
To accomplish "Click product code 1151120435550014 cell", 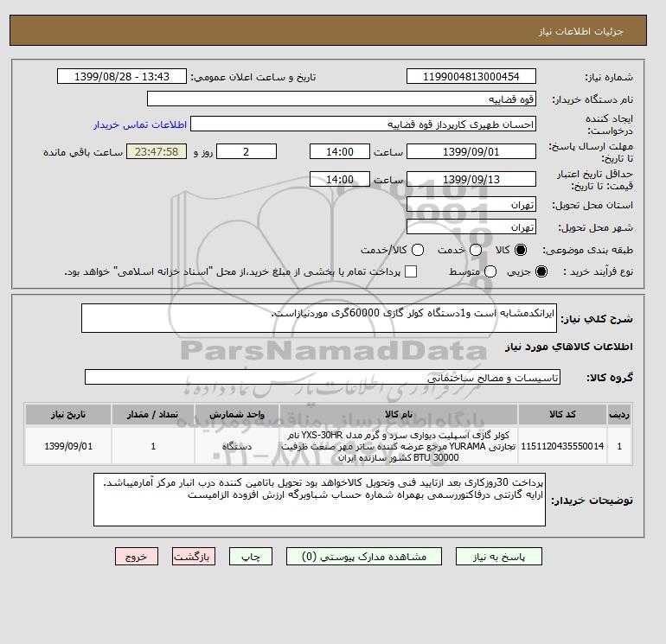I will 562,446.
